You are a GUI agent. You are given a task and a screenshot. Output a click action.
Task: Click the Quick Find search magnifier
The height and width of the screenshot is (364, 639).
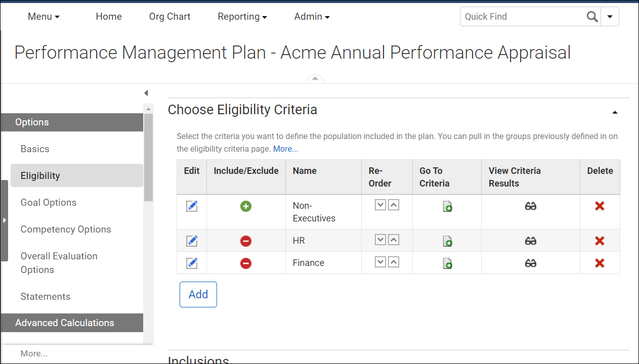point(592,16)
